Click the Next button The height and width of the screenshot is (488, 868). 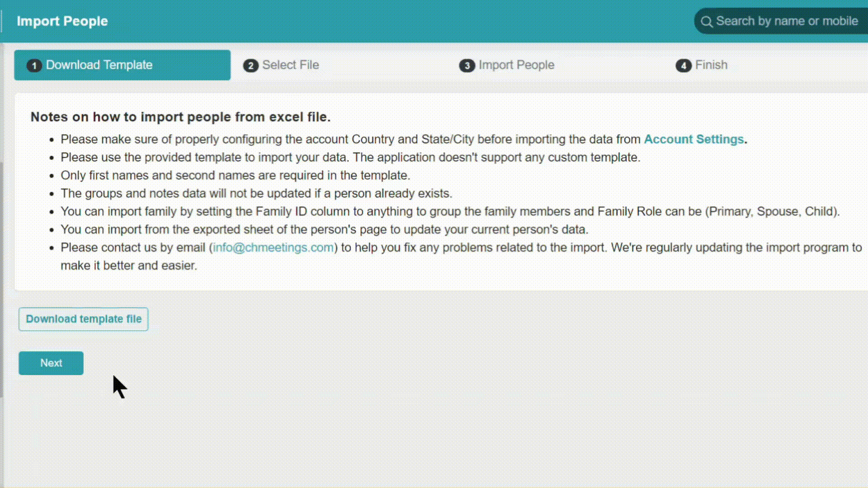point(51,363)
